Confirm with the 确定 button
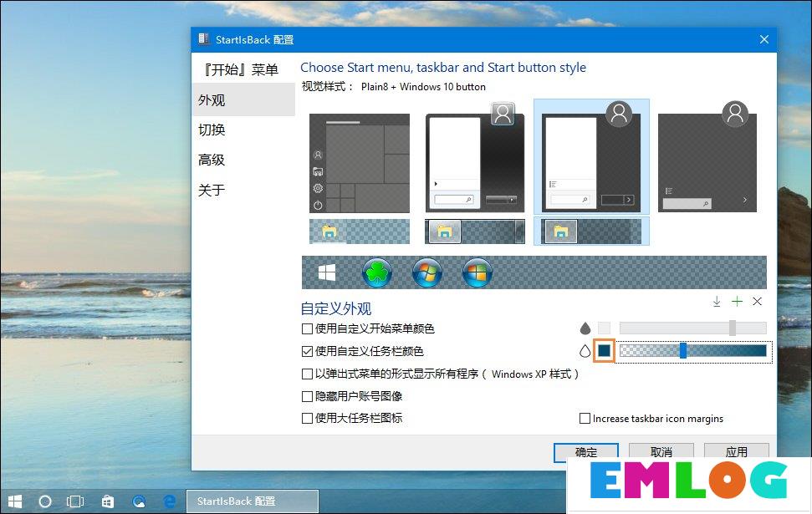The image size is (812, 514). coord(585,452)
